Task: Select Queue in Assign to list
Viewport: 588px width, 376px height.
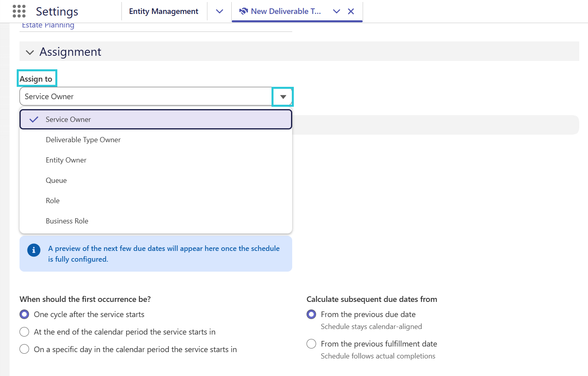Action: (x=156, y=180)
